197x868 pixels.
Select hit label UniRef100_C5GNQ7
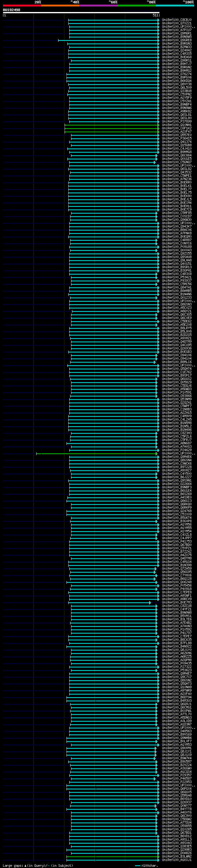coord(176,162)
